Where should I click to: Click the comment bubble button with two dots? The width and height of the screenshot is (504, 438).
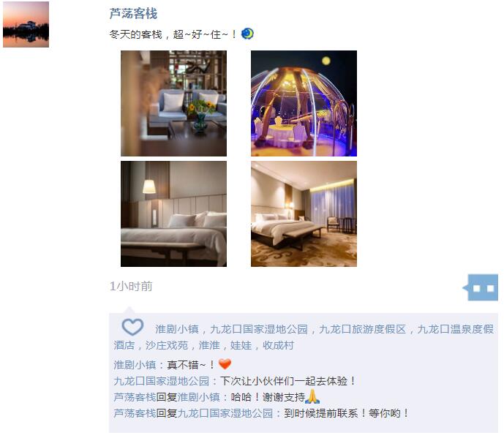point(481,287)
